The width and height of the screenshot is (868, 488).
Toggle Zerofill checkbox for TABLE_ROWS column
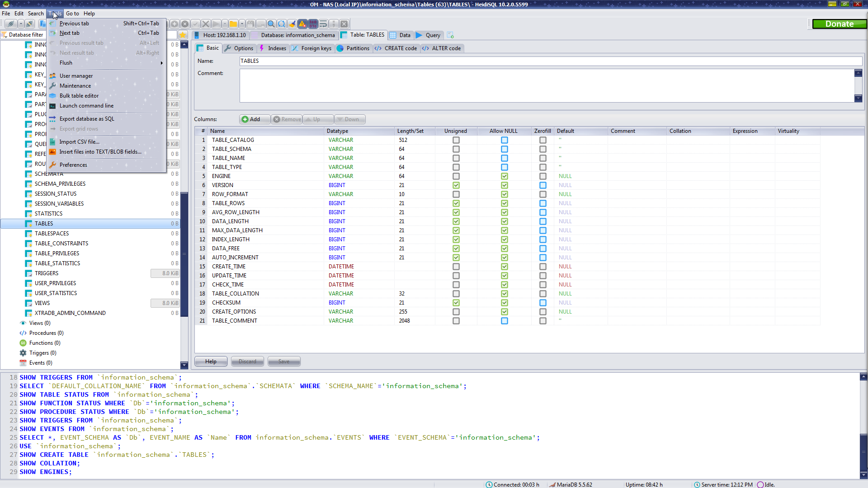[542, 203]
